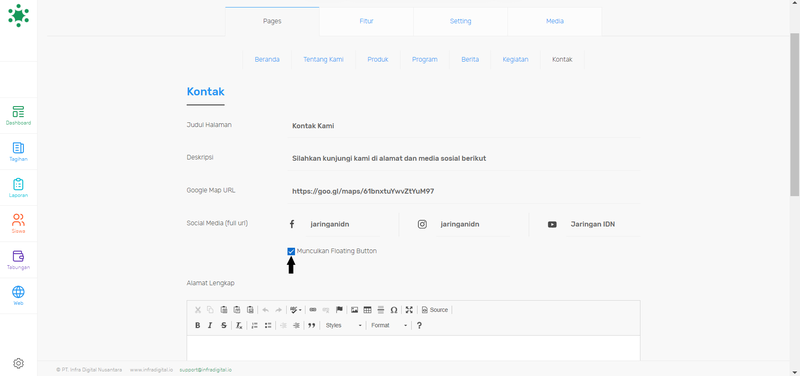800x376 pixels.
Task: Insert a numbered list
Action: 254,325
